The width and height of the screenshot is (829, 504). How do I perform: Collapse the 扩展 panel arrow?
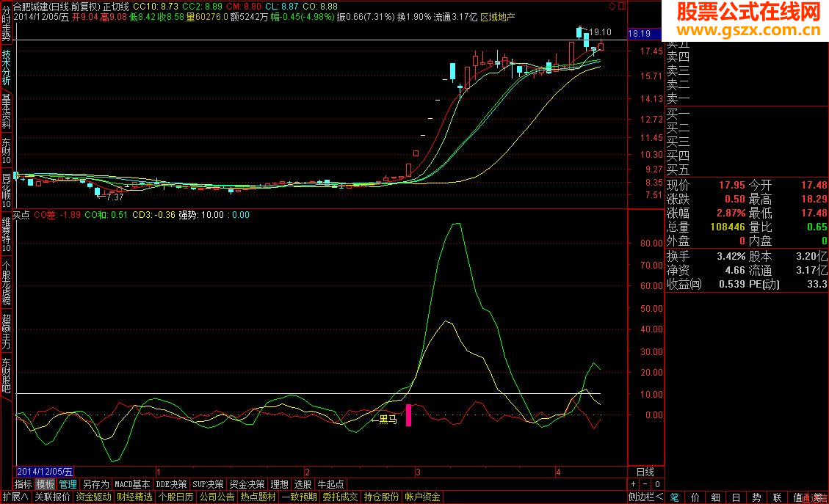tap(15, 497)
